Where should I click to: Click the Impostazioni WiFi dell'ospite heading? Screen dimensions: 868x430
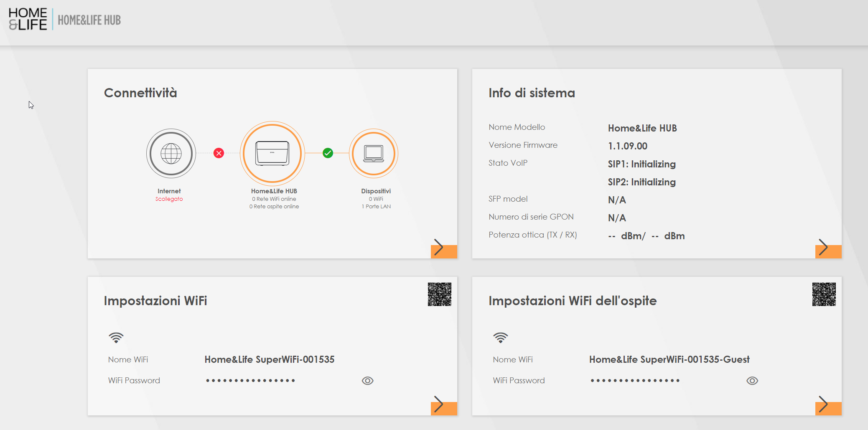coord(573,301)
